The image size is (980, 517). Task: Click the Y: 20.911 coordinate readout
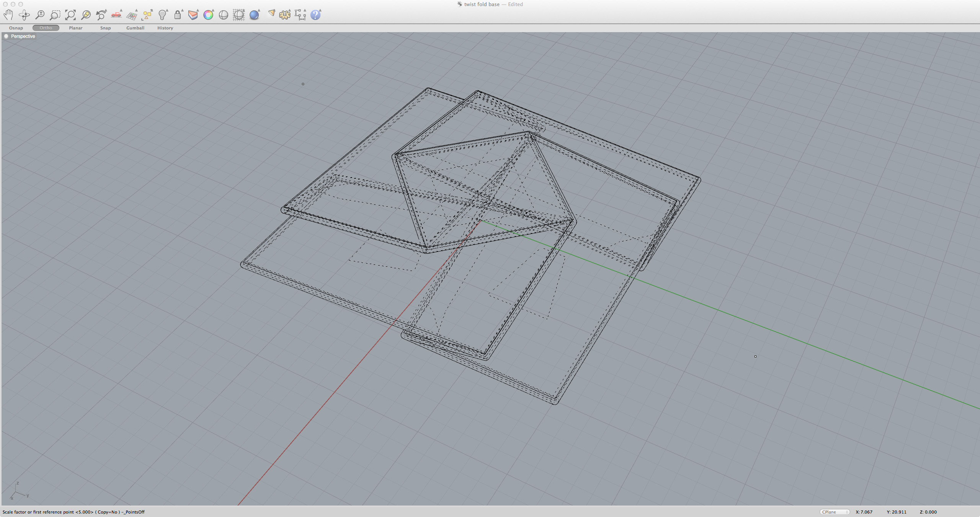coord(897,512)
